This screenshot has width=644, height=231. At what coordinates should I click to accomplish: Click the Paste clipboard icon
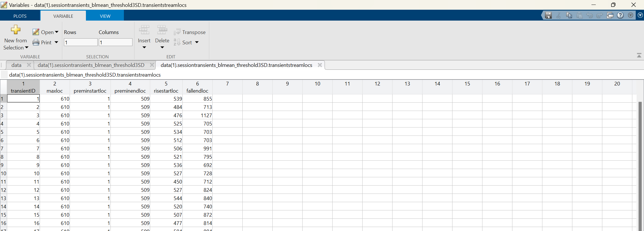coord(579,15)
